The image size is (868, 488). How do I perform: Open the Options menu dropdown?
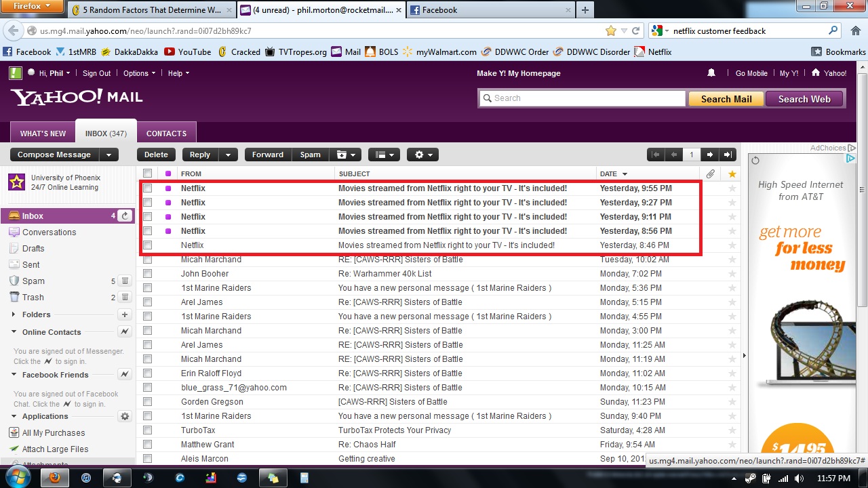coord(139,73)
